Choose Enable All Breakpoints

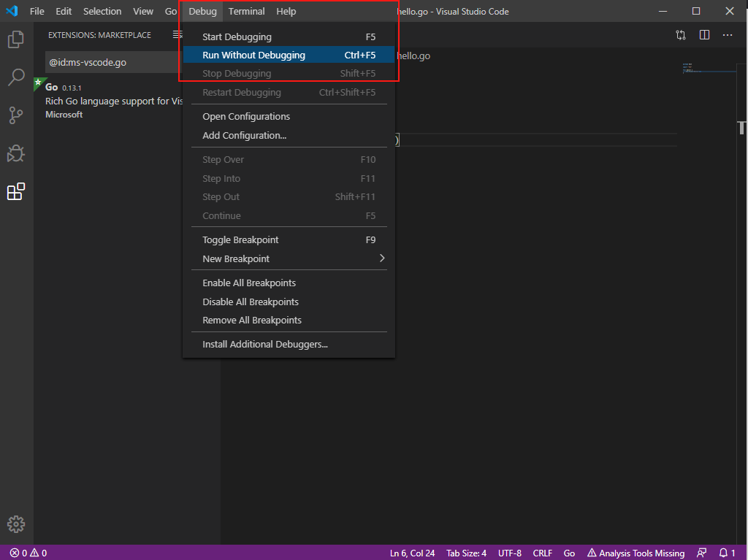(289, 283)
